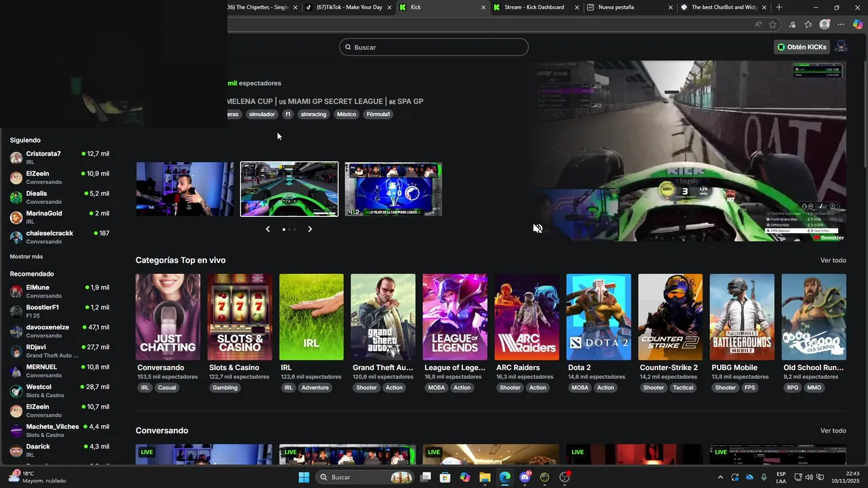The width and height of the screenshot is (868, 488).
Task: Show hidden system tray icons
Action: [x=720, y=477]
